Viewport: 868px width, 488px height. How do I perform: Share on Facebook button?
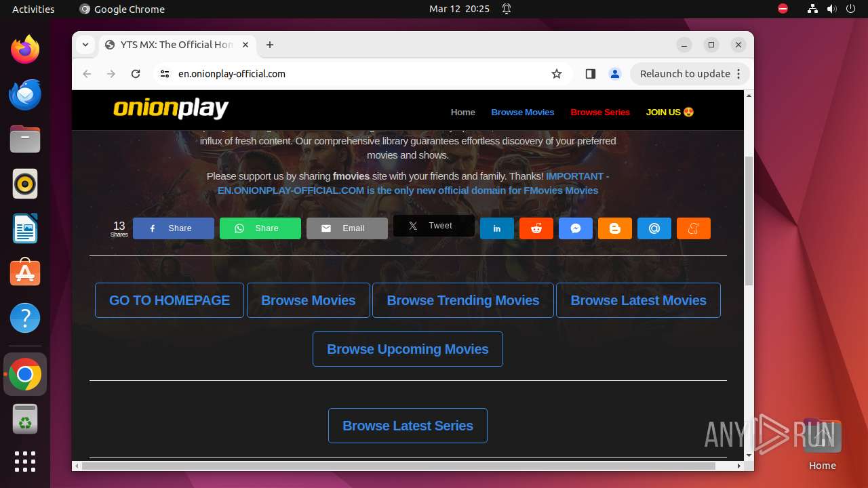(x=174, y=228)
